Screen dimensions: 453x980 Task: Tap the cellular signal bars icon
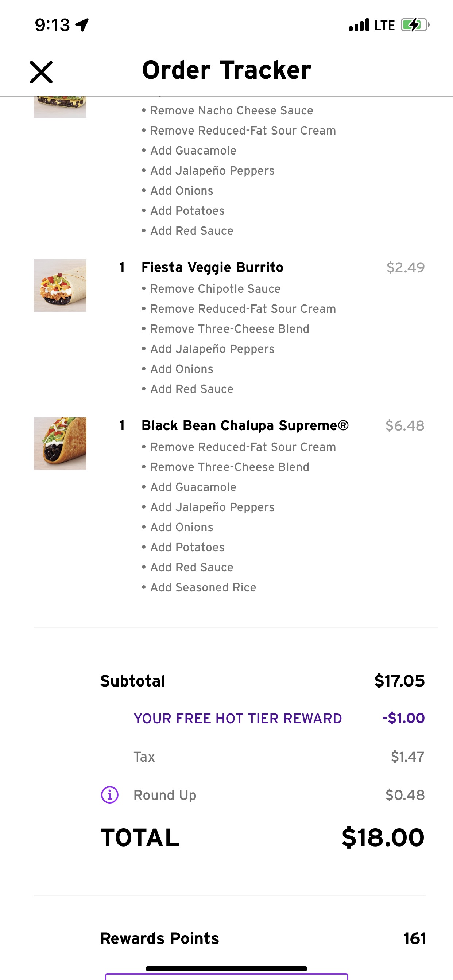point(359,25)
